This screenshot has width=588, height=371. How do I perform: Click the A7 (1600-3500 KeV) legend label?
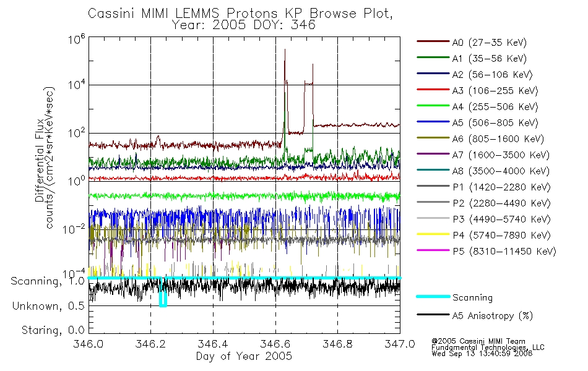tap(501, 156)
